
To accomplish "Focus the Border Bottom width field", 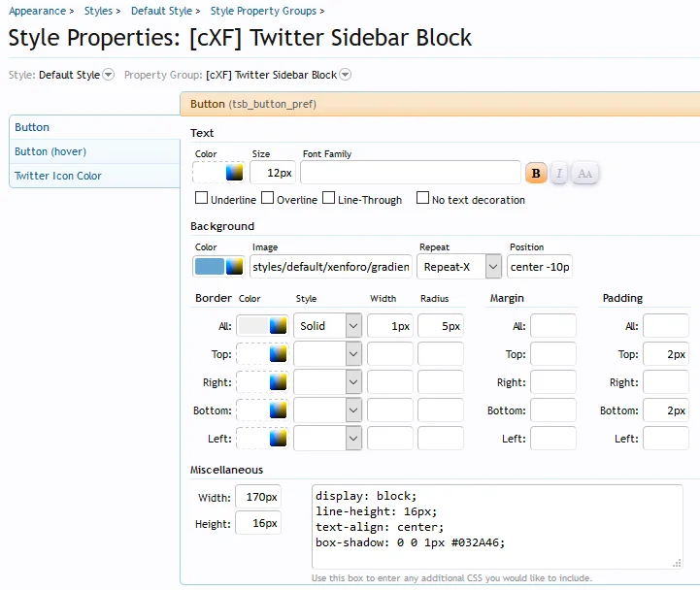I will tap(390, 410).
